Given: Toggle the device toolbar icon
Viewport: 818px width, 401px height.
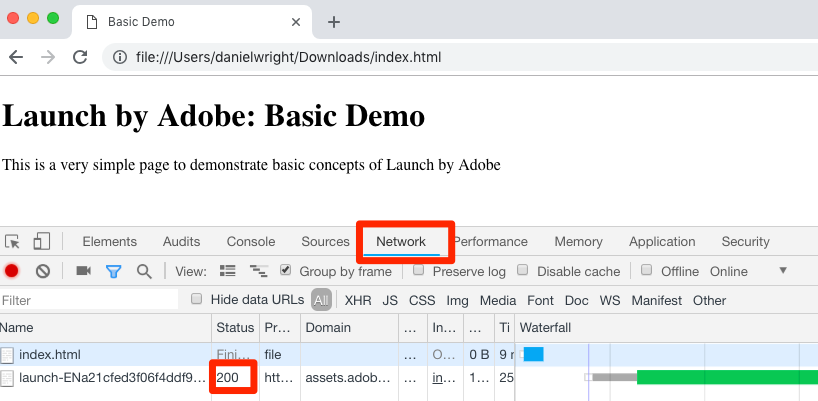Looking at the screenshot, I should click(x=41, y=241).
